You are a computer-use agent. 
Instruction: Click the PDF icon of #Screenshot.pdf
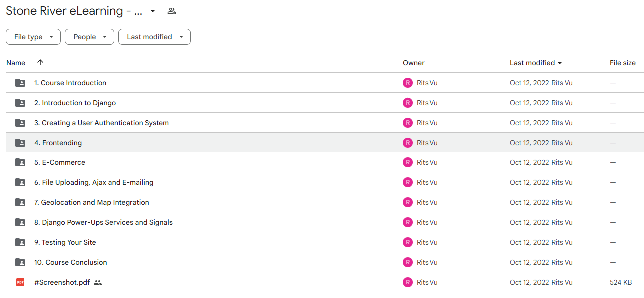point(20,282)
